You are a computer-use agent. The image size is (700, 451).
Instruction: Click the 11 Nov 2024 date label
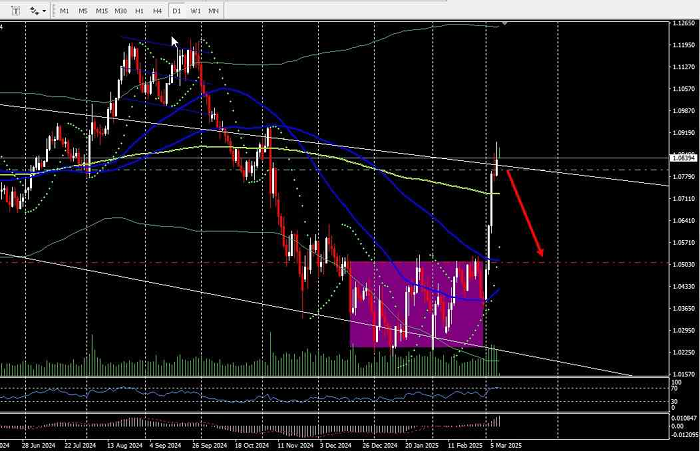click(x=295, y=446)
